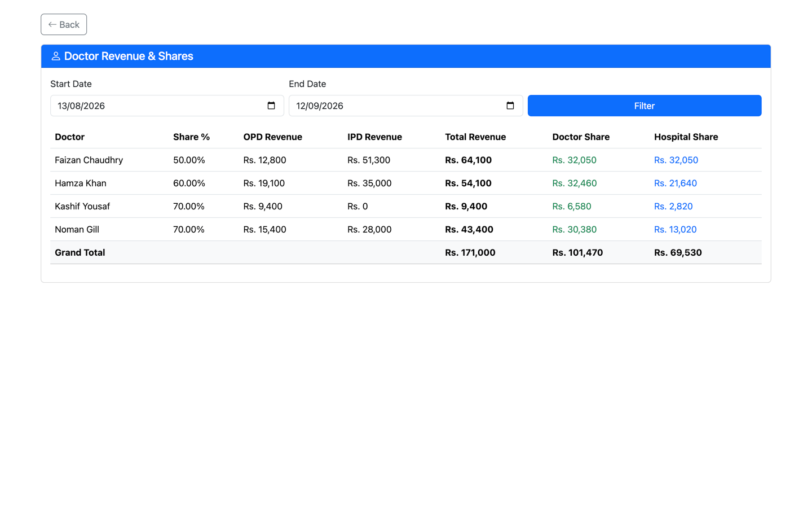Screen dimensions: 812x508
Task: Click OPD revenue Rs. 15,400
Action: (264, 229)
